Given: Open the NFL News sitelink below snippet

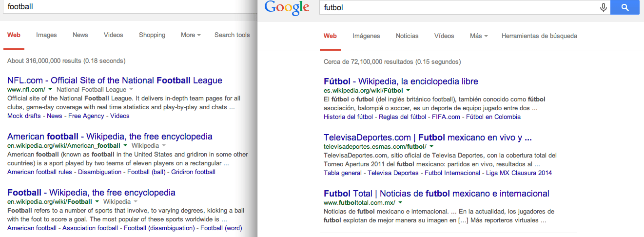Looking at the screenshot, I should click(x=55, y=116).
